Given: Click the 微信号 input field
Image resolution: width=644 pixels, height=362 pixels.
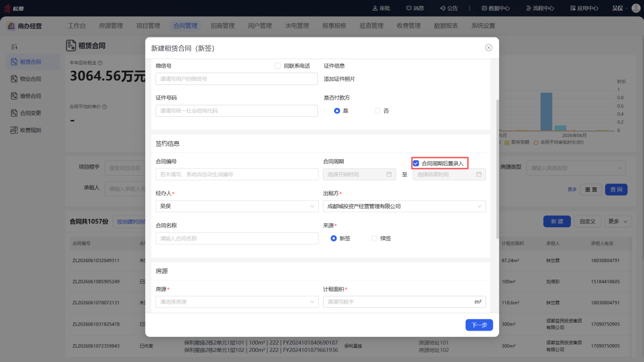Looking at the screenshot, I should coord(237,79).
